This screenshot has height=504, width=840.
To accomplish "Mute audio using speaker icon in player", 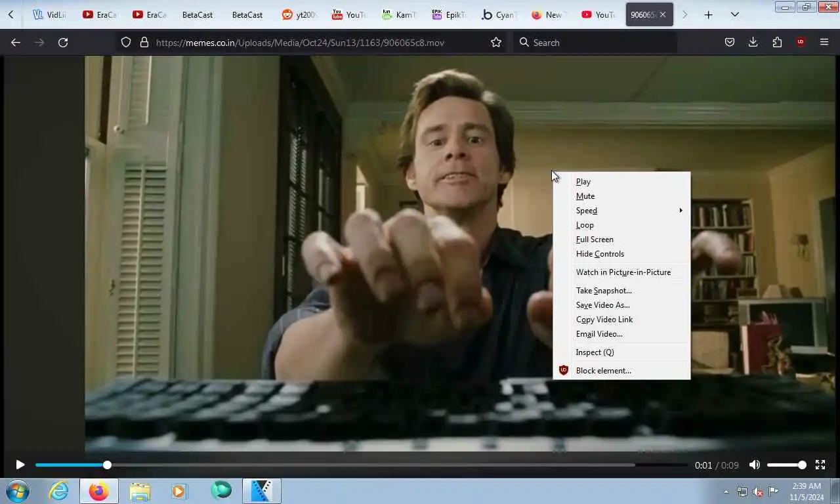I will [755, 465].
